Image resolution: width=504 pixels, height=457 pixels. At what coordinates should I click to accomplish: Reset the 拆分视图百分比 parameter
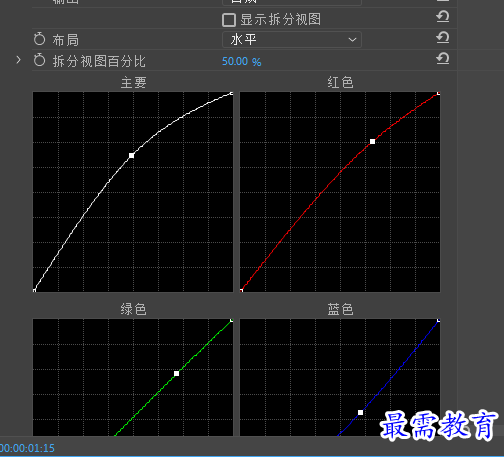[x=443, y=59]
